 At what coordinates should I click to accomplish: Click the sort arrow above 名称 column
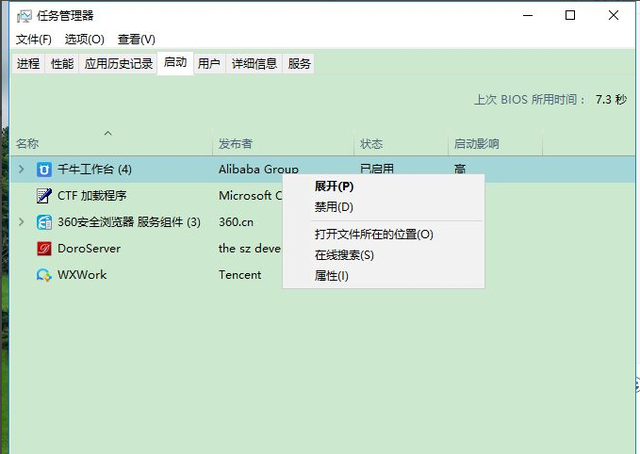point(108,133)
